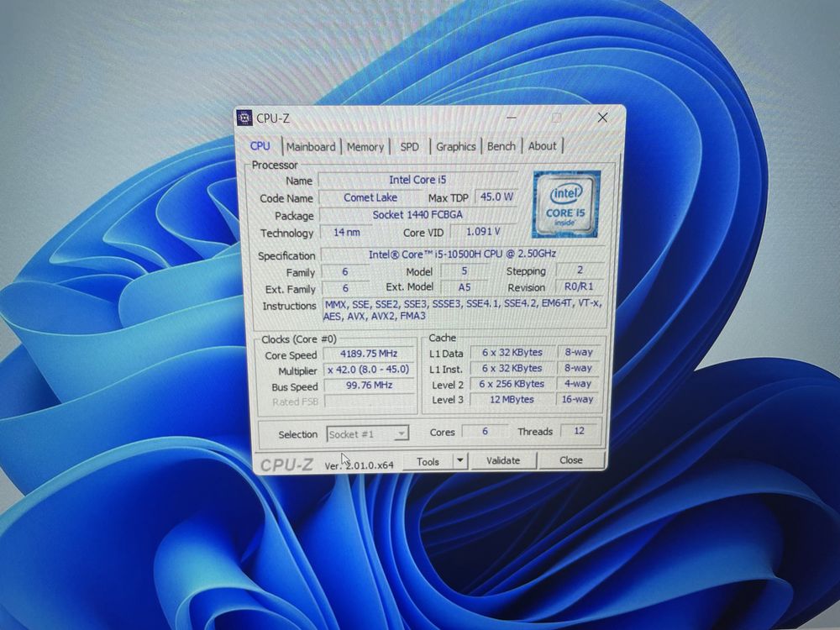
Task: Click the version text 'Ver. 2.01.0.x64'
Action: [359, 465]
